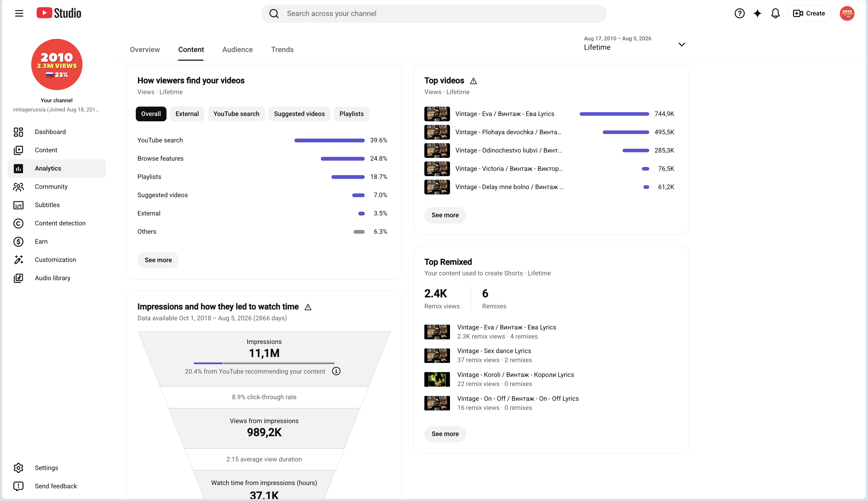
Task: Click See more under traffic sources
Action: point(158,260)
